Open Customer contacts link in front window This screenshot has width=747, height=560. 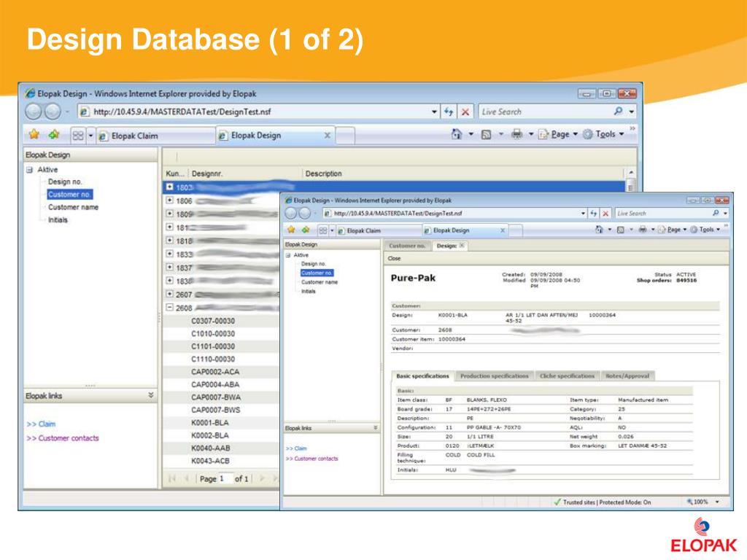coord(312,459)
